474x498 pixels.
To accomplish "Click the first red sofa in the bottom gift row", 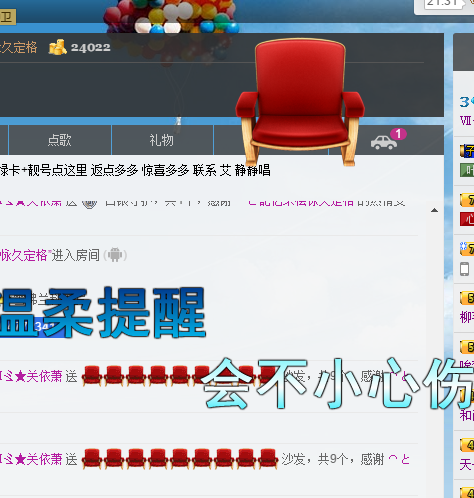I will 92,459.
